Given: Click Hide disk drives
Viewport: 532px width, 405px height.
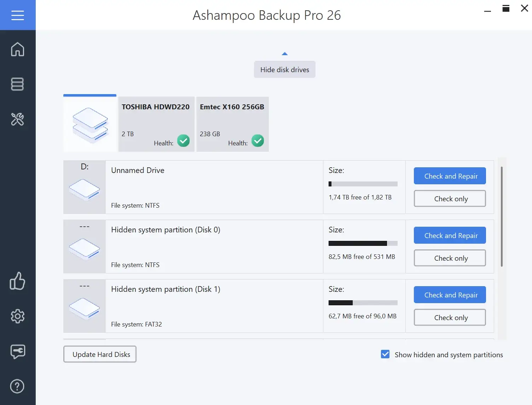Looking at the screenshot, I should tap(284, 69).
